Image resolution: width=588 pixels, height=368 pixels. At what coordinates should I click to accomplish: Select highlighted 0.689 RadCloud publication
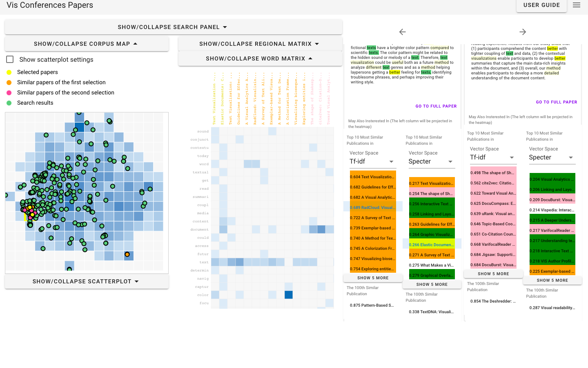tap(373, 208)
